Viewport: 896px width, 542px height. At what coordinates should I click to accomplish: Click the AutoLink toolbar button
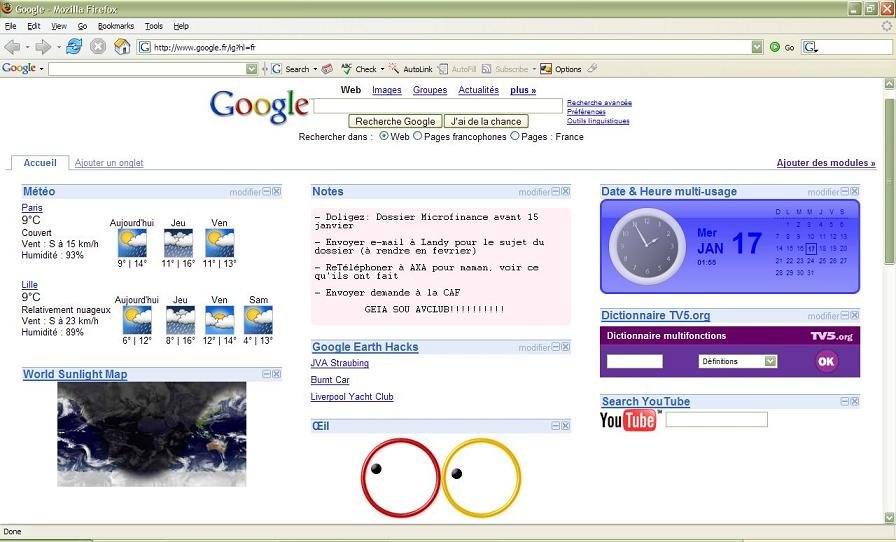click(x=411, y=69)
